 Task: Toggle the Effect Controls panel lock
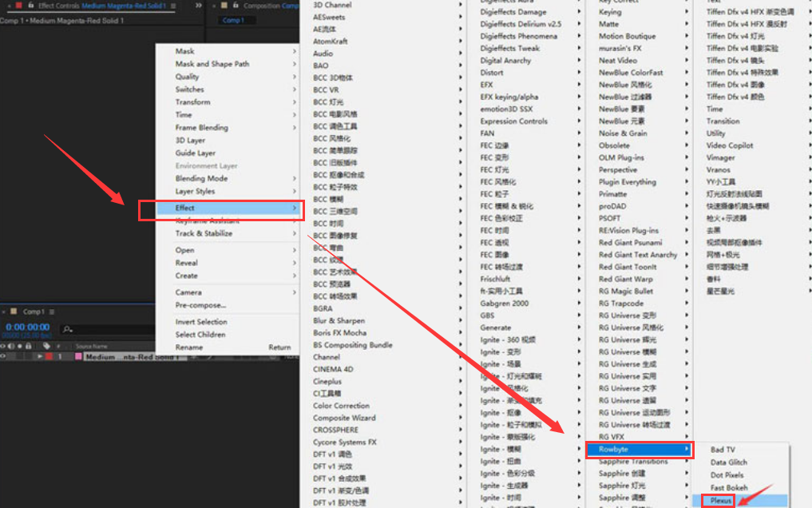tap(30, 6)
